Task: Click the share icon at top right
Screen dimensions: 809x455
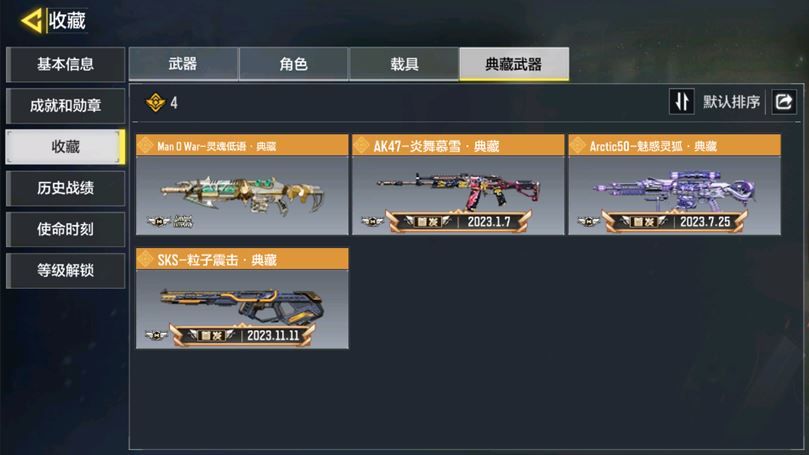Action: pos(784,102)
